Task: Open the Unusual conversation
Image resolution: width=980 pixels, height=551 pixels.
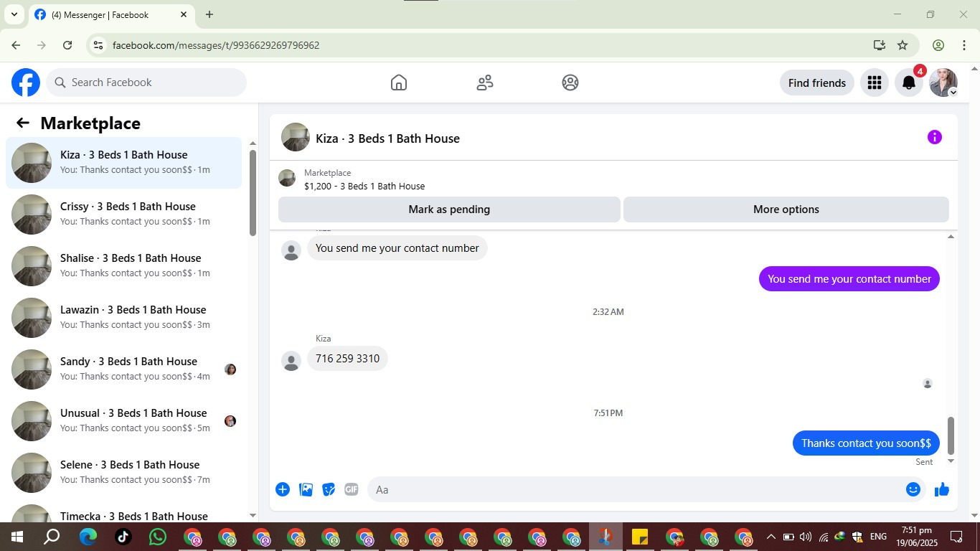Action: pyautogui.click(x=124, y=421)
